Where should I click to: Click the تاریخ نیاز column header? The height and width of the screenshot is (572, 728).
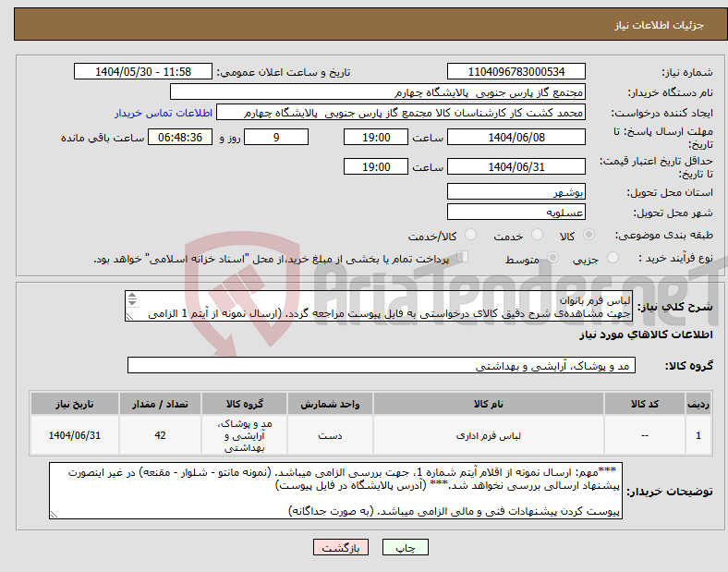coord(75,404)
